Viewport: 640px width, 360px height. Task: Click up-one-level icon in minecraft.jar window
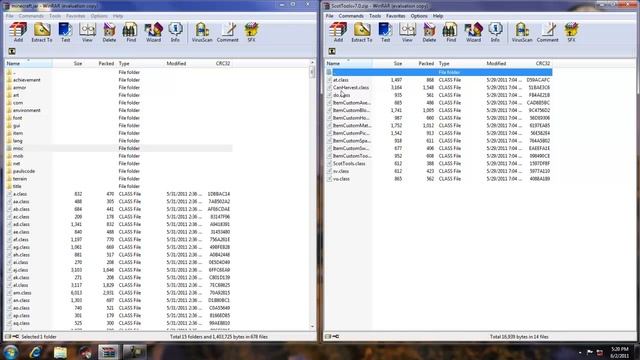tap(12, 51)
